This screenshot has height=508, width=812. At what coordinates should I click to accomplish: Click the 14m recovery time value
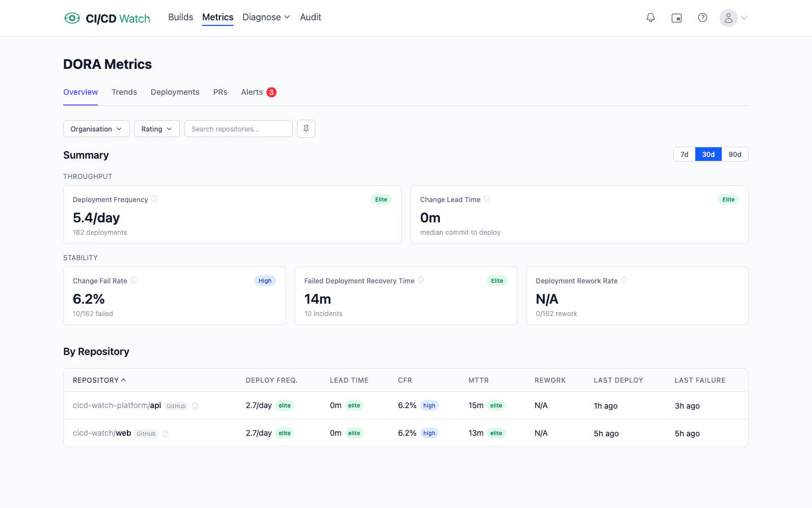(318, 299)
